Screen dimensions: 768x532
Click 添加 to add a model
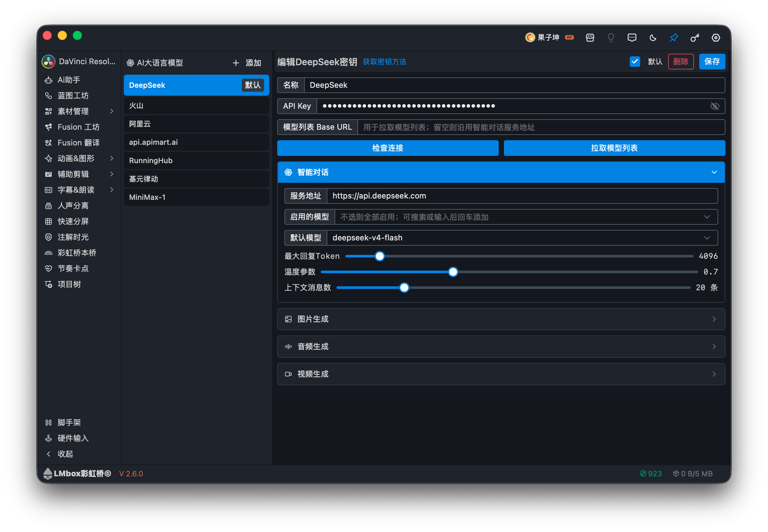pyautogui.click(x=247, y=63)
